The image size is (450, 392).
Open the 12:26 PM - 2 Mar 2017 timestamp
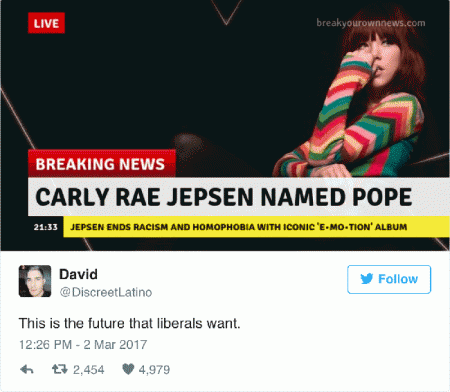(83, 345)
